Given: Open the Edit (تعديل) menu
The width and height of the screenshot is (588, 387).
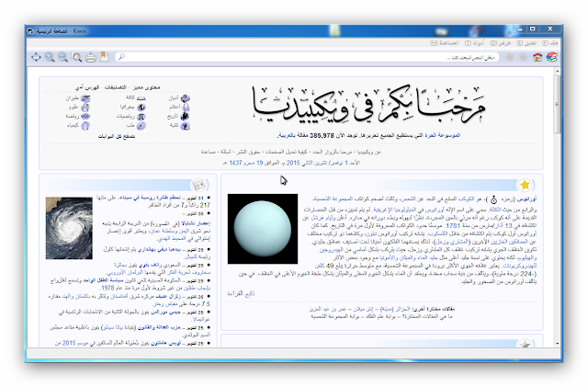Looking at the screenshot, I should [x=526, y=43].
